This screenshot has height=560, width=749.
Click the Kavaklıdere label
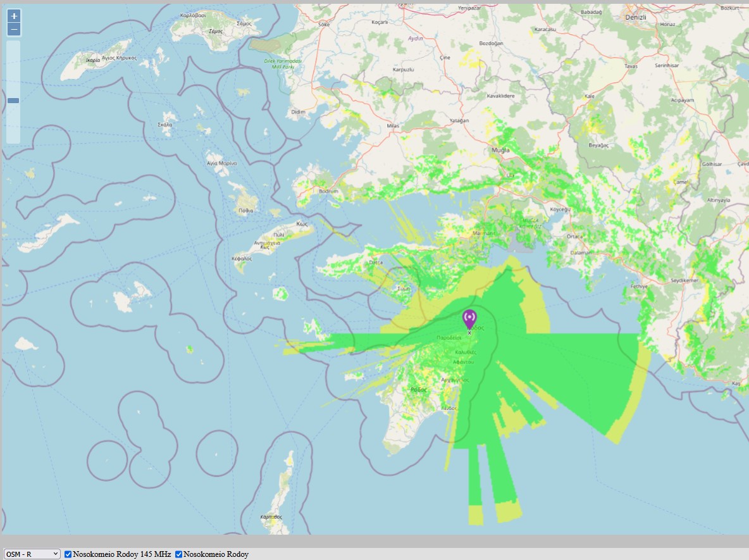500,96
